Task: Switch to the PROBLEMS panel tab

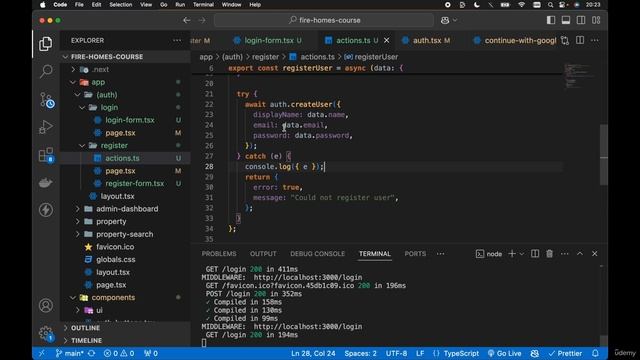Action: pyautogui.click(x=219, y=253)
